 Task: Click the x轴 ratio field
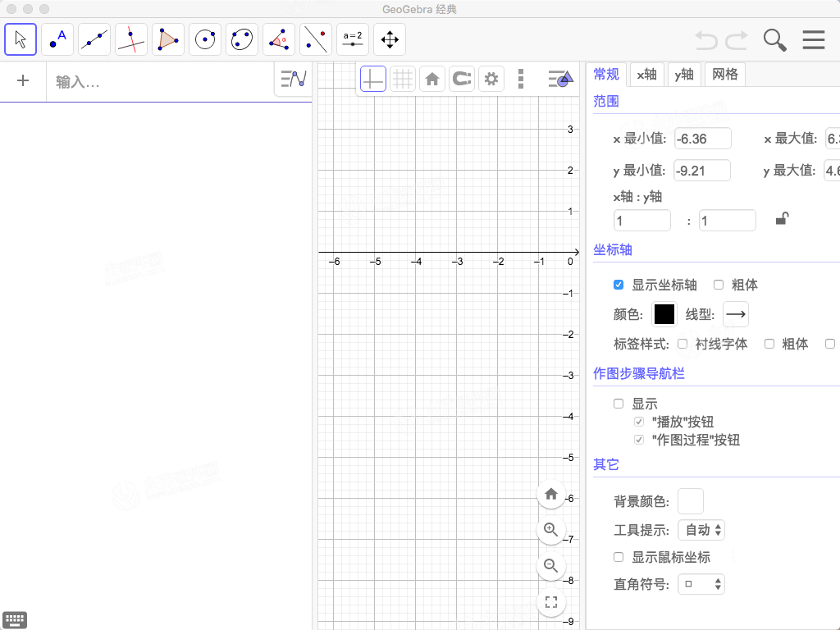[x=641, y=221]
